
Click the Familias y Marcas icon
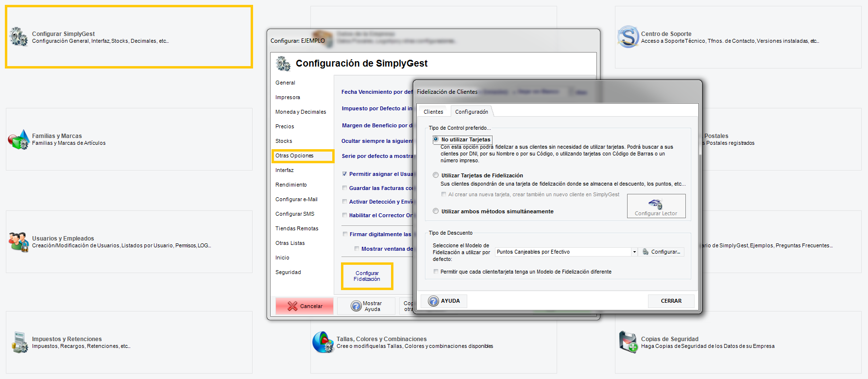(x=19, y=139)
